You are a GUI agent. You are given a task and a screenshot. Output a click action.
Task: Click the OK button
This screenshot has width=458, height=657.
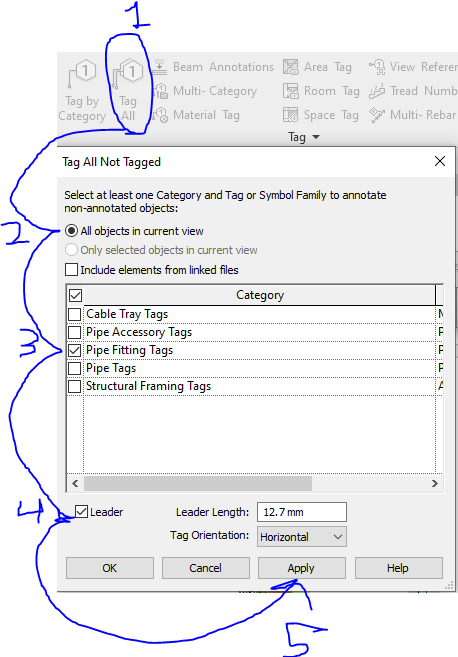[x=110, y=568]
